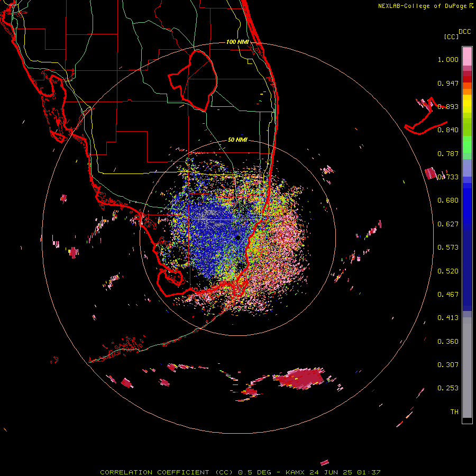Click the DCC label above the color bar
476x476 pixels.
465,32
